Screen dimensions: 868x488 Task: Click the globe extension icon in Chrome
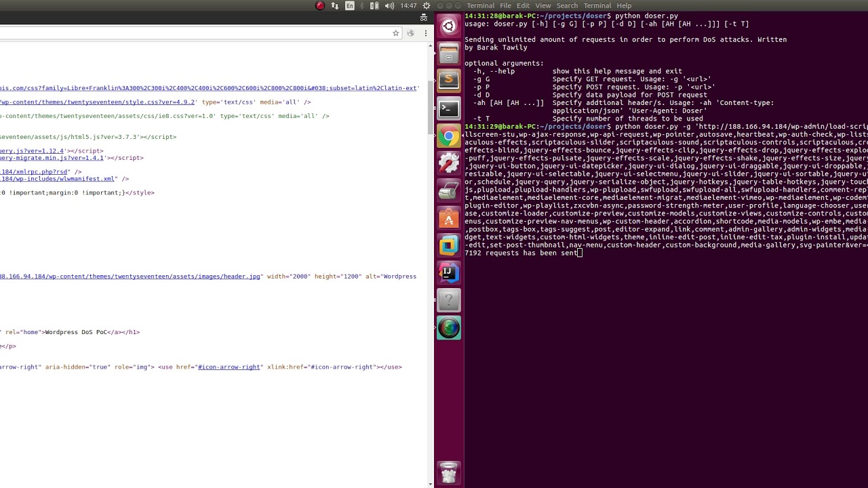[410, 33]
